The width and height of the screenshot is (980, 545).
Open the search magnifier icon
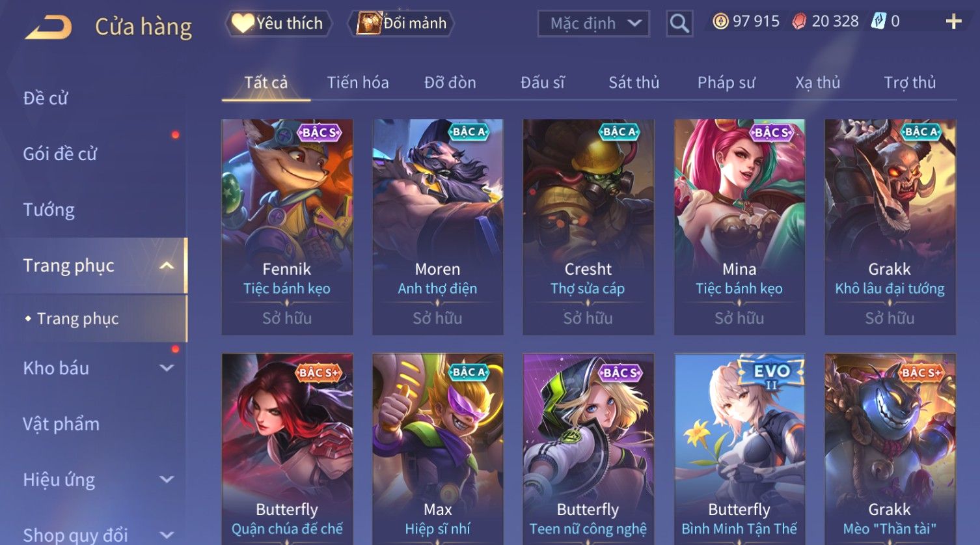tap(679, 24)
